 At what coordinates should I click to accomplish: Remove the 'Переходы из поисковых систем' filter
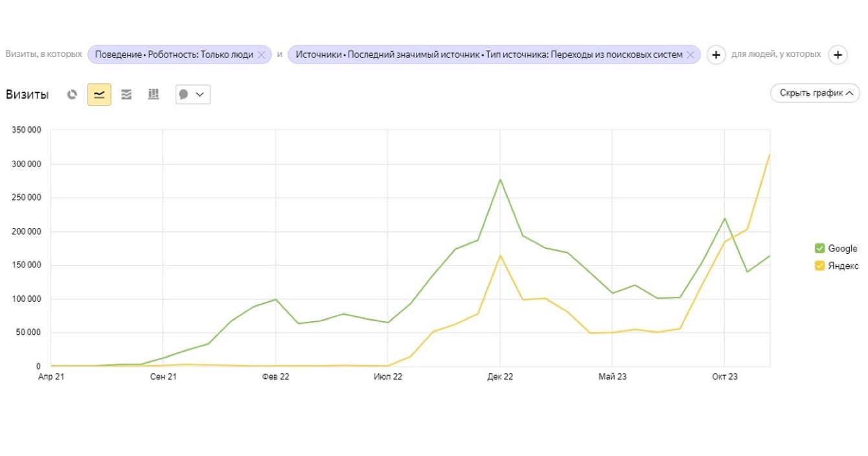pos(691,55)
